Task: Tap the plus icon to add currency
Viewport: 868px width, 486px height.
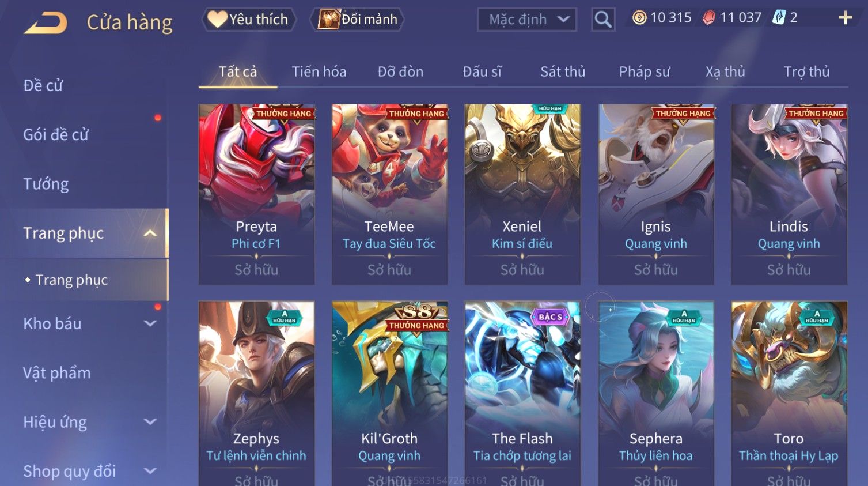Action: (845, 18)
